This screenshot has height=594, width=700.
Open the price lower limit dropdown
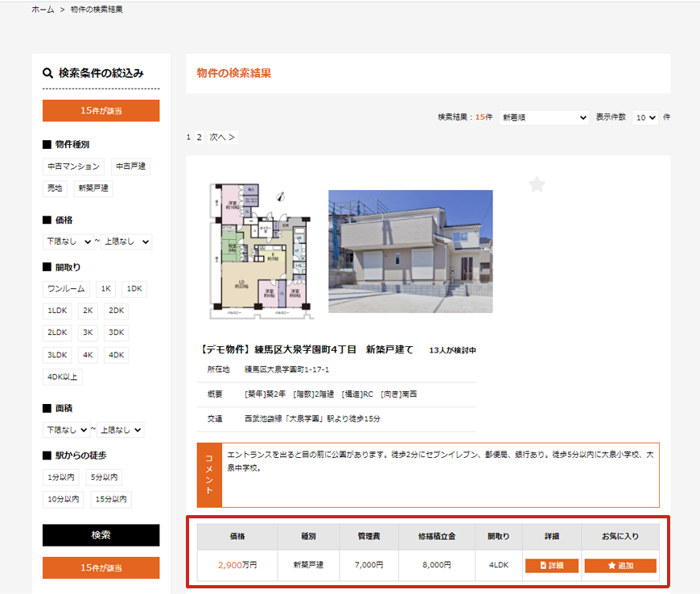pos(68,241)
